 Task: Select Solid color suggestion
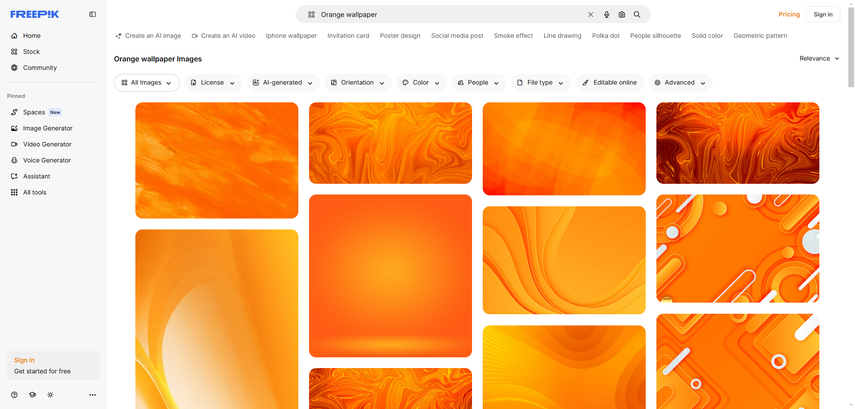pos(707,35)
